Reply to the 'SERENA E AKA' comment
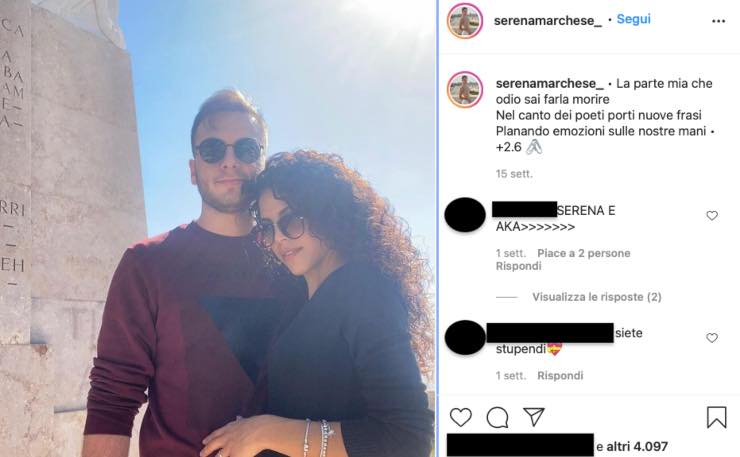The width and height of the screenshot is (740, 457). (518, 266)
